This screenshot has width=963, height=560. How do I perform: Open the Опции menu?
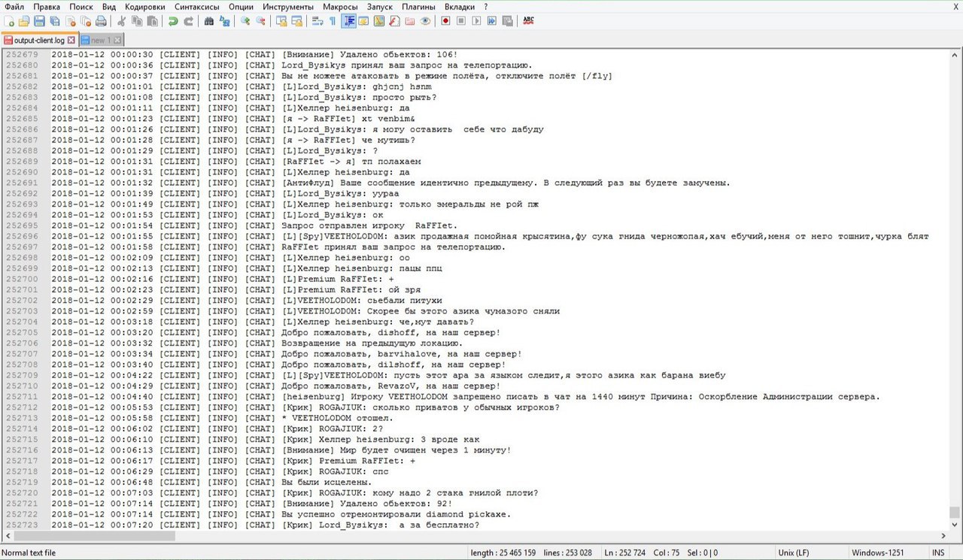(x=241, y=6)
